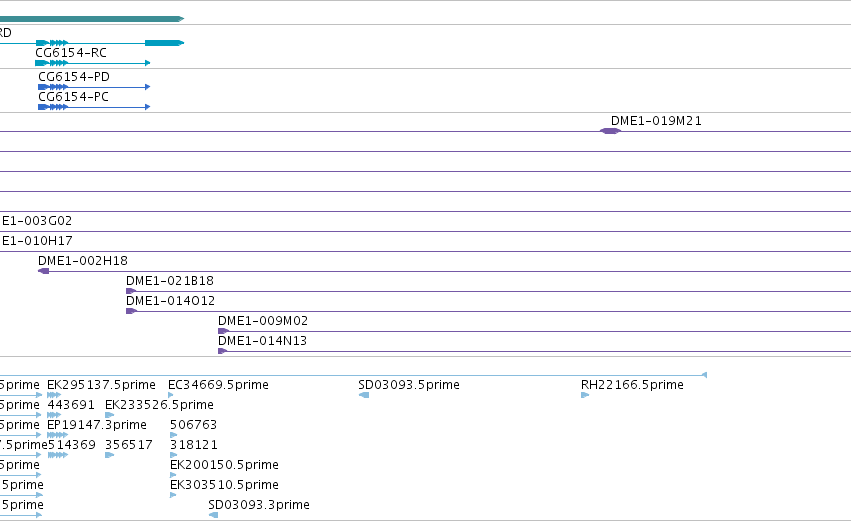Click the thick teal gene bar at the top
This screenshot has height=521, width=851.
[x=92, y=19]
